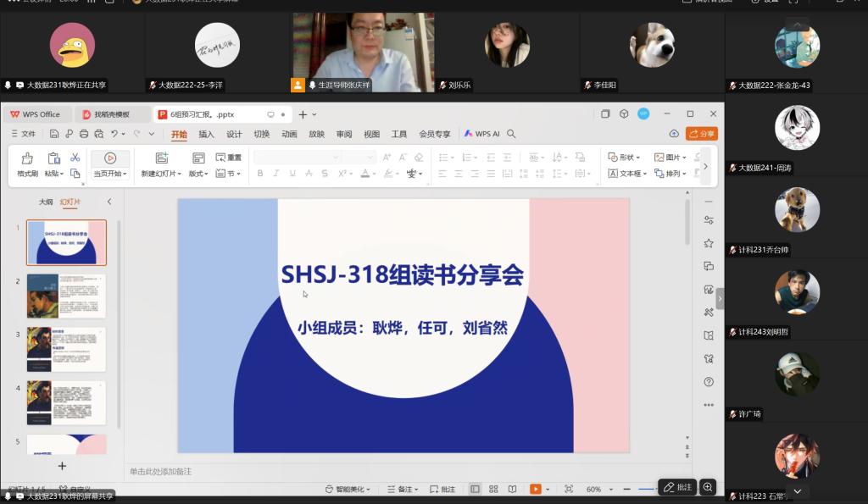Open the search magnifier in menu bar

click(x=511, y=134)
